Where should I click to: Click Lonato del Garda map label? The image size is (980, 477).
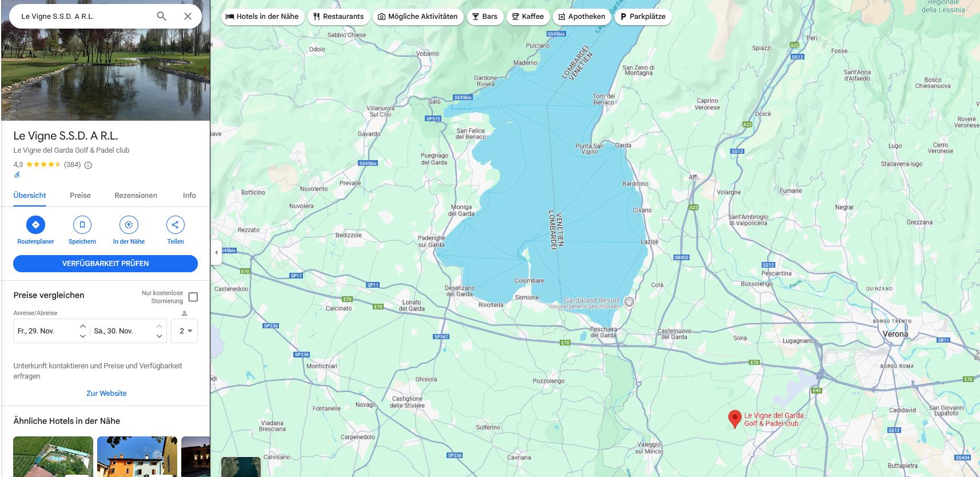click(412, 305)
